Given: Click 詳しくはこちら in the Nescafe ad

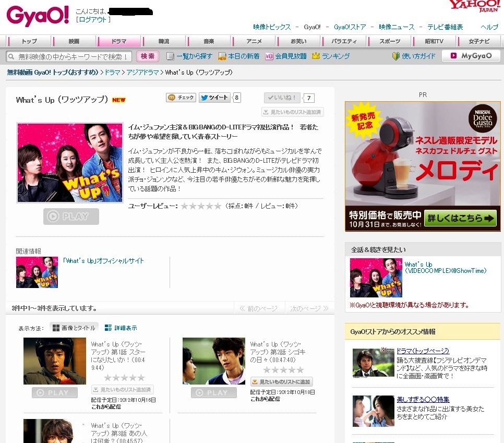Looking at the screenshot, I should [x=460, y=219].
